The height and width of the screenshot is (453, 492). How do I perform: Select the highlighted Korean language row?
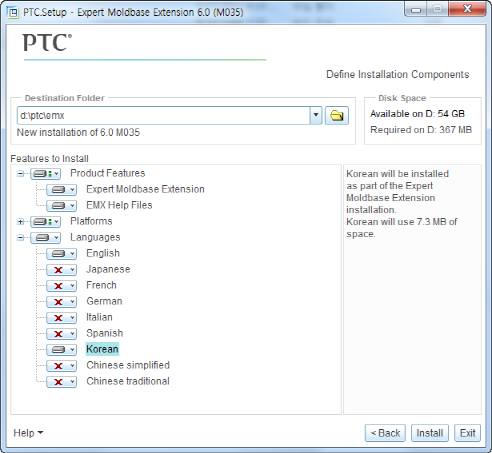pos(102,349)
